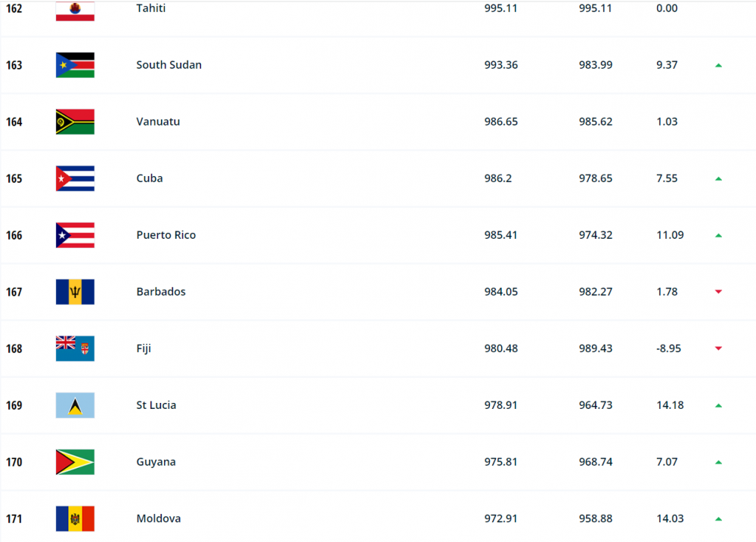Click Vanuatu's total points 986.65
This screenshot has height=542, width=756.
[500, 122]
